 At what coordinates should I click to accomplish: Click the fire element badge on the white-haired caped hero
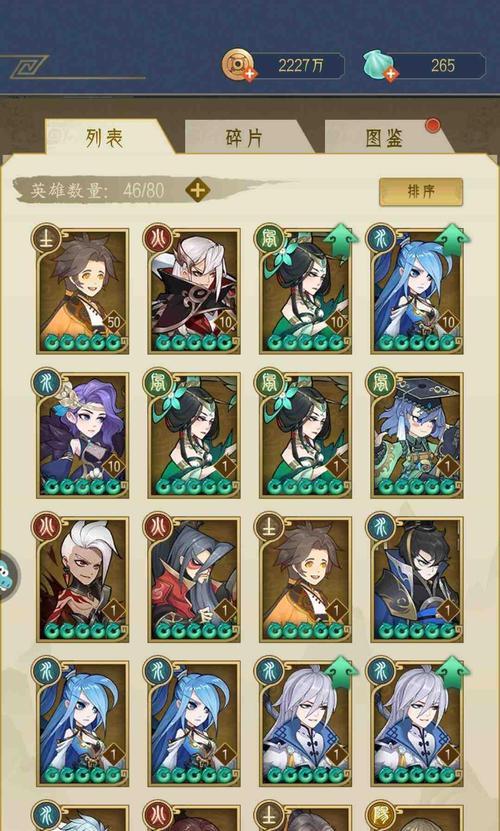click(157, 237)
